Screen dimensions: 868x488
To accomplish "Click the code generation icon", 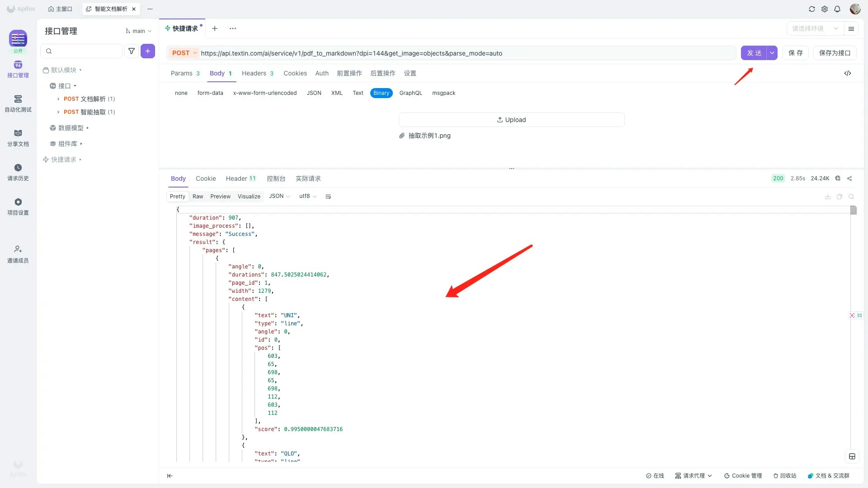I will [848, 73].
